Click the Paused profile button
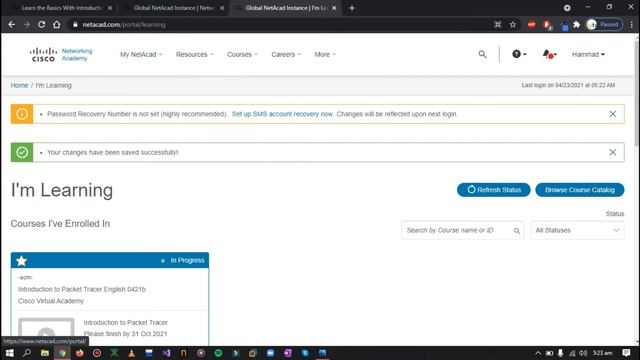The image size is (640, 360). click(604, 24)
